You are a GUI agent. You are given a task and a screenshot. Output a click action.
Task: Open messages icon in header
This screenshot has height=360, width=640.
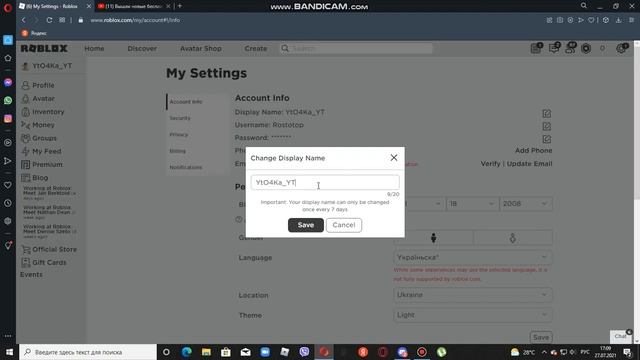click(x=554, y=48)
